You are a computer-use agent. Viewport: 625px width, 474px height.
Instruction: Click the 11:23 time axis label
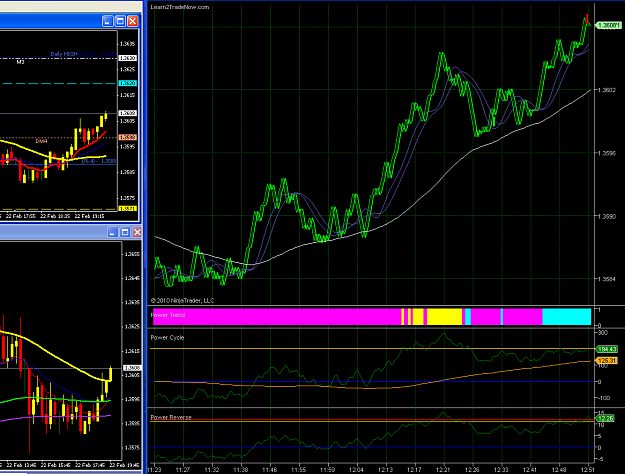tap(154, 470)
